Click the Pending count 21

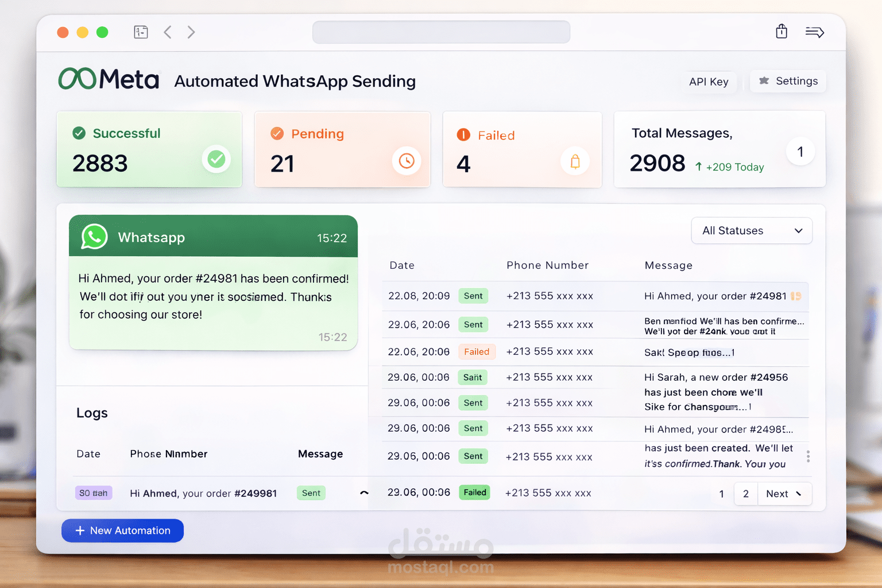(283, 164)
